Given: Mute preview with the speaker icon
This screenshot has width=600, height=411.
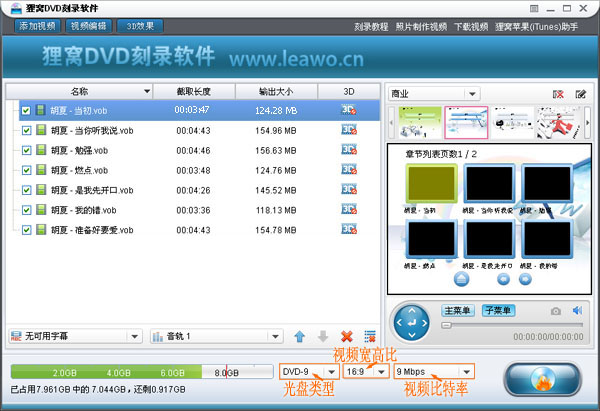Looking at the screenshot, I should [x=577, y=310].
